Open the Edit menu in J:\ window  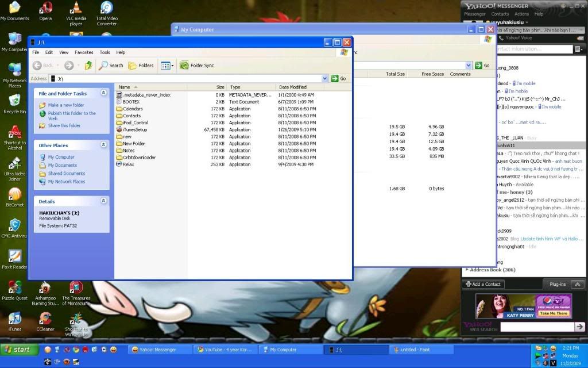pyautogui.click(x=49, y=52)
